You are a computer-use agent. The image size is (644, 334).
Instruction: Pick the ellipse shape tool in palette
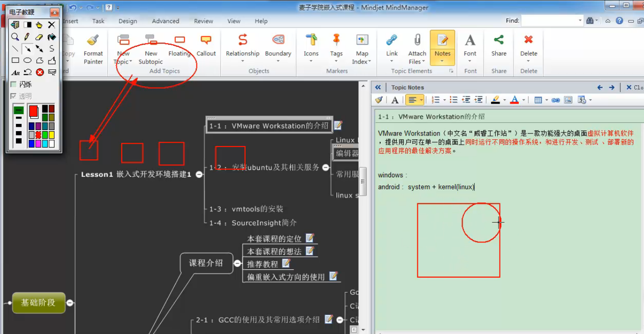pos(27,60)
